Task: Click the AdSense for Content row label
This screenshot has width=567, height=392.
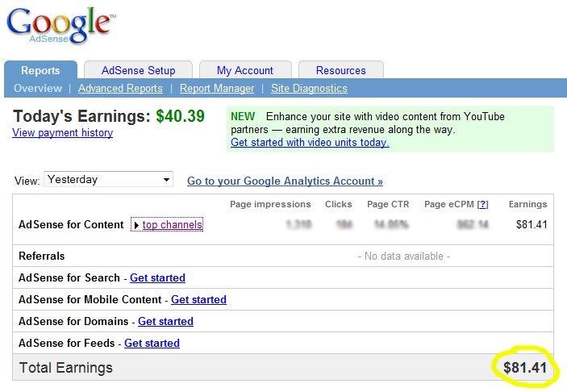Action: tap(71, 224)
